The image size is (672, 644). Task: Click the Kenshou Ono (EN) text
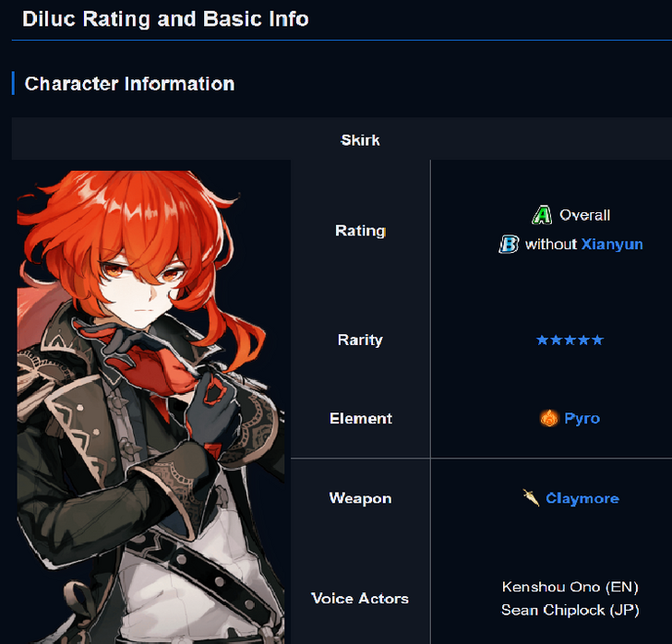coord(570,587)
